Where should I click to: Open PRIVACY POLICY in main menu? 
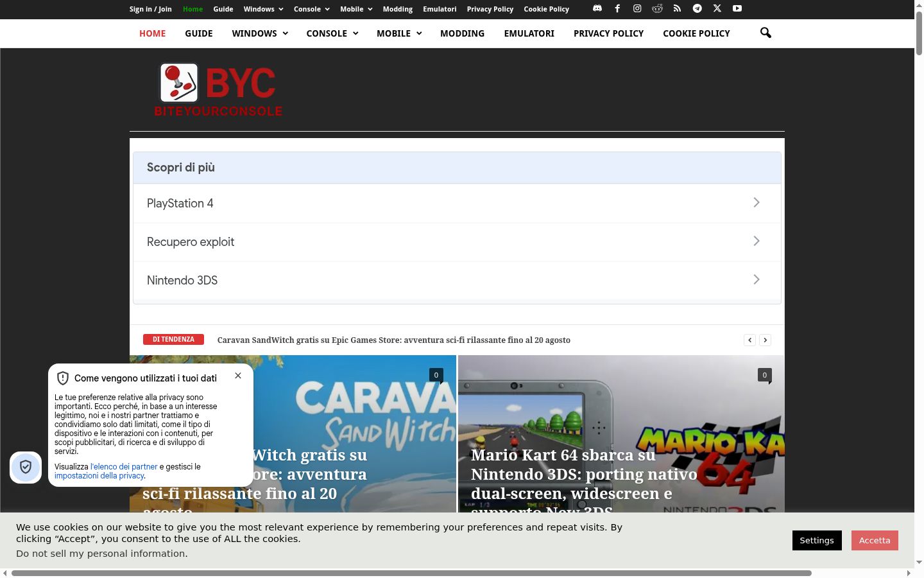coord(608,33)
